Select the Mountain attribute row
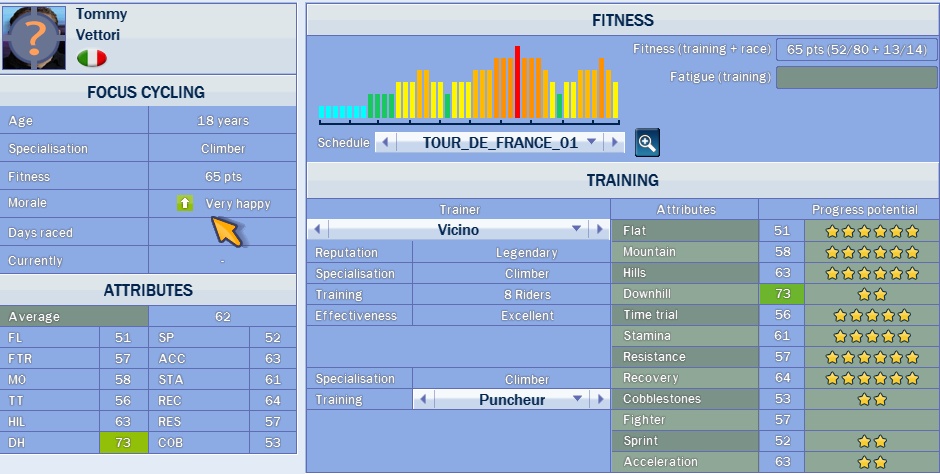This screenshot has height=474, width=940. tap(684, 252)
